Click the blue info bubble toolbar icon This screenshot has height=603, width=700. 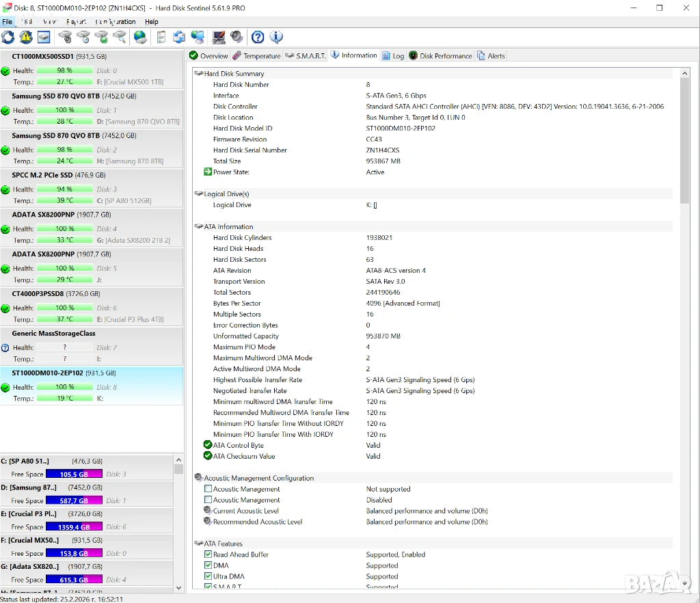click(276, 37)
